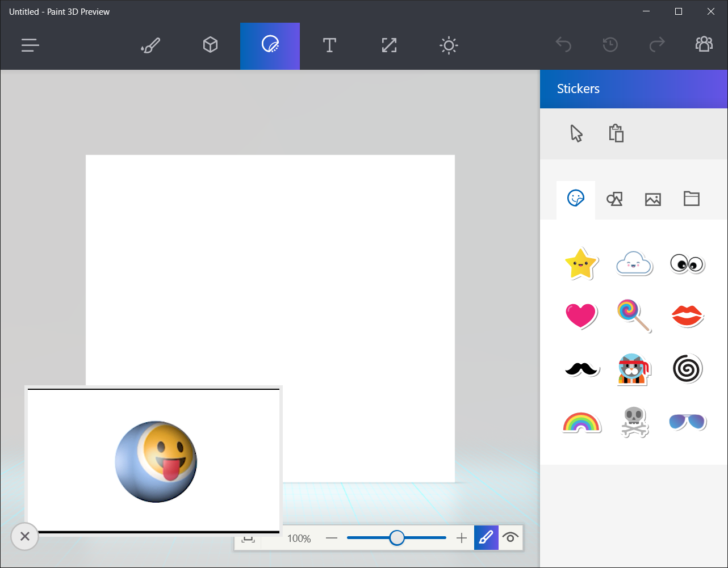Image resolution: width=728 pixels, height=568 pixels.
Task: Open the hamburger menu
Action: coord(30,45)
